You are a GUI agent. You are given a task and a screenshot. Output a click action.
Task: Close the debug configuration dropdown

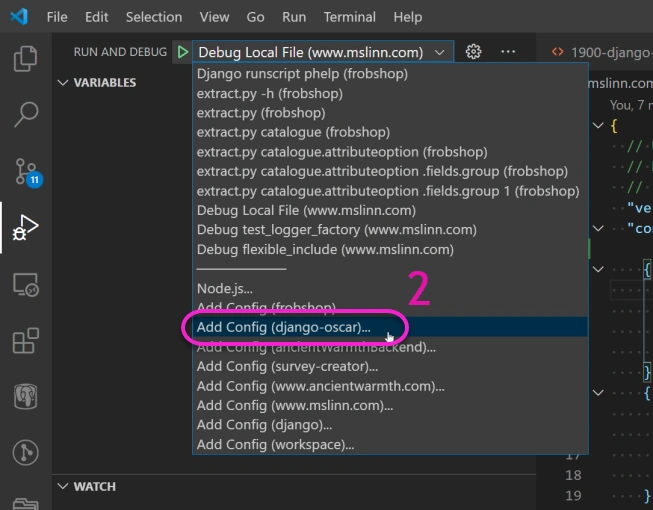pos(440,53)
